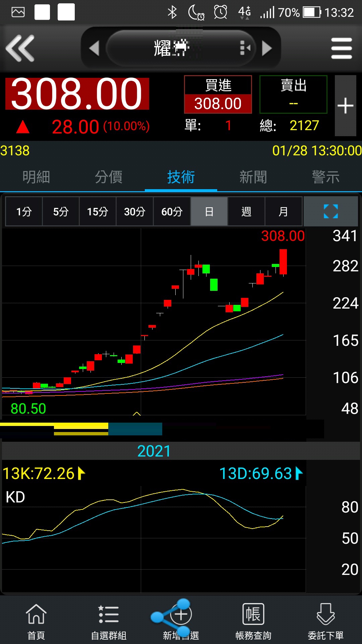The image size is (362, 644).
Task: Tap the 買進 buy price button
Action: point(218,95)
